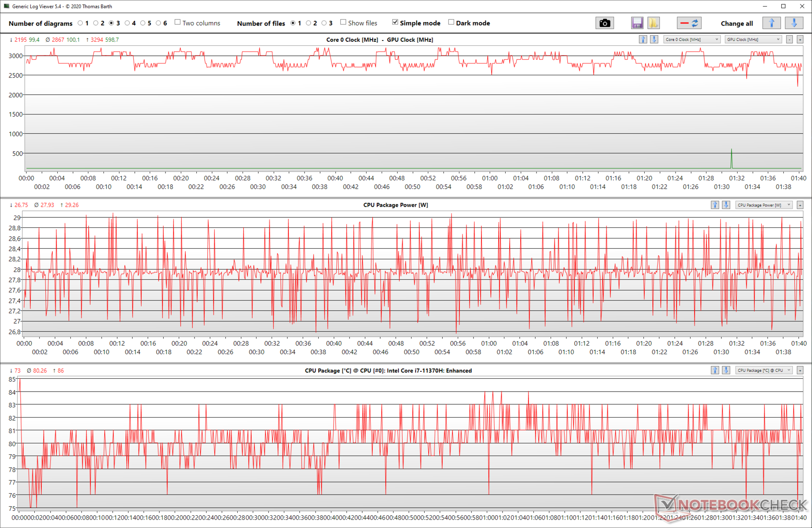812x528 pixels.
Task: Open the Core 0 Clock [MHz] dropdown
Action: point(692,40)
